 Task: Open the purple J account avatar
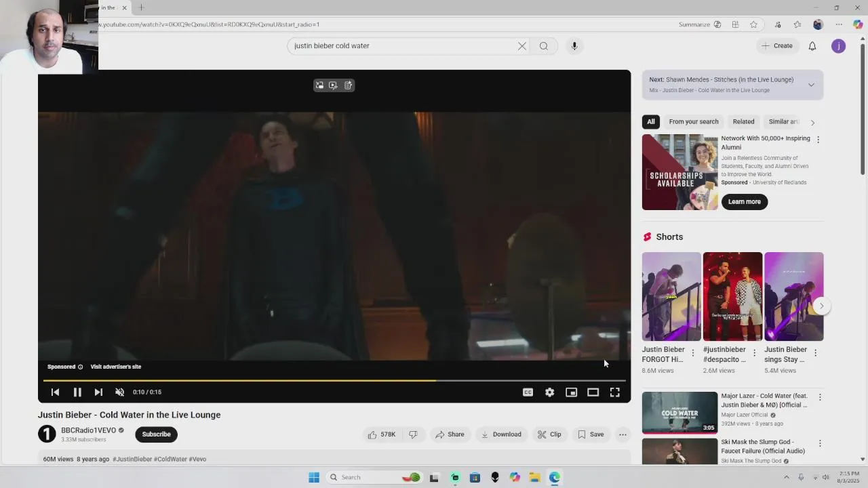tap(839, 46)
